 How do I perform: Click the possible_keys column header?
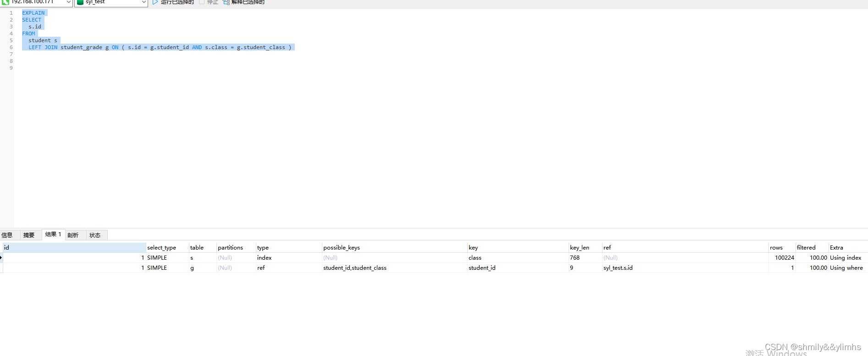(394, 248)
